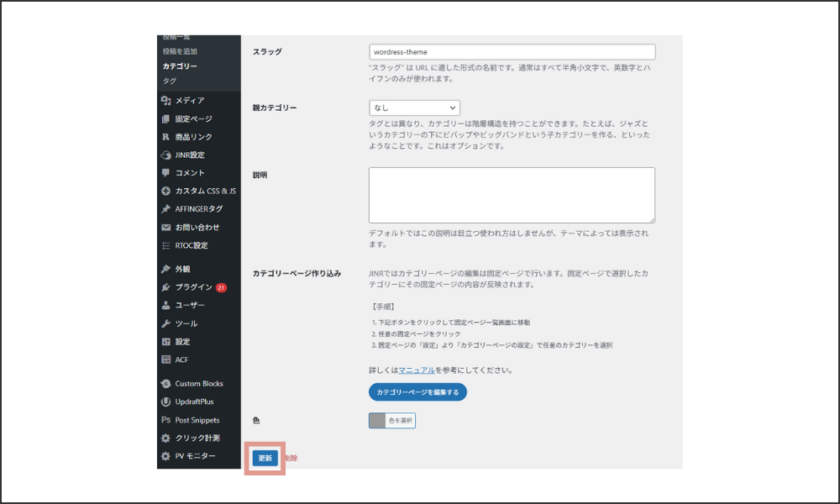
Task: Open the Custom Blocks menu label
Action: pyautogui.click(x=199, y=384)
